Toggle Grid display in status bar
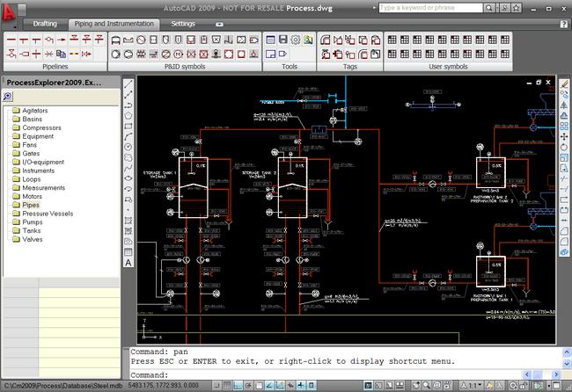This screenshot has width=572, height=392. (227, 385)
